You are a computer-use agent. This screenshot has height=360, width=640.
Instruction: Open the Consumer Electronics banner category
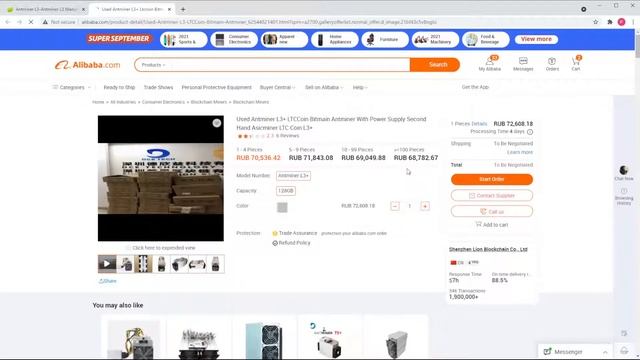coord(234,40)
